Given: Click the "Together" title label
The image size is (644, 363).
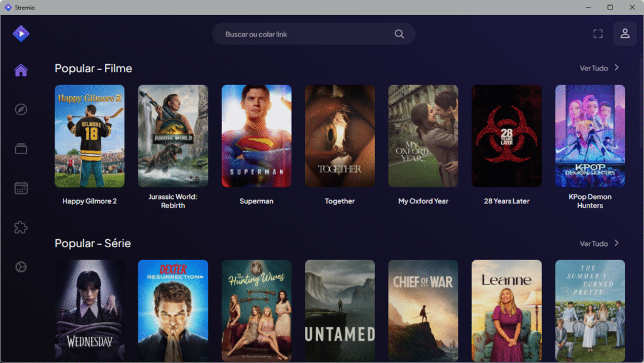Looking at the screenshot, I should (340, 201).
